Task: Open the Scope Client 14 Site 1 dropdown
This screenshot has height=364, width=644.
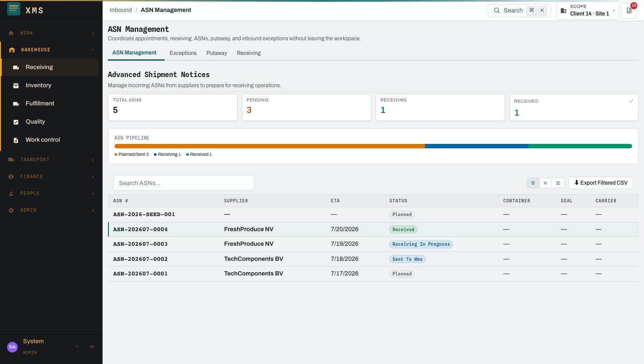Action: 587,10
